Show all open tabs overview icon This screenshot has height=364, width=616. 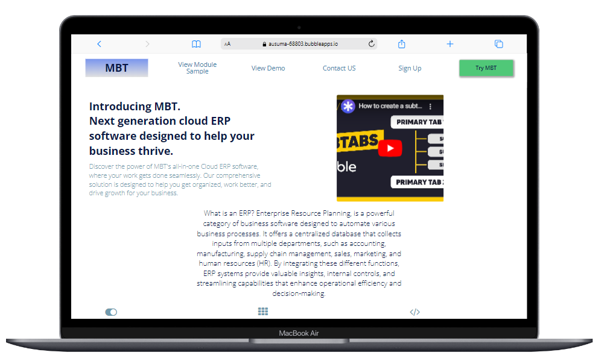pos(498,44)
